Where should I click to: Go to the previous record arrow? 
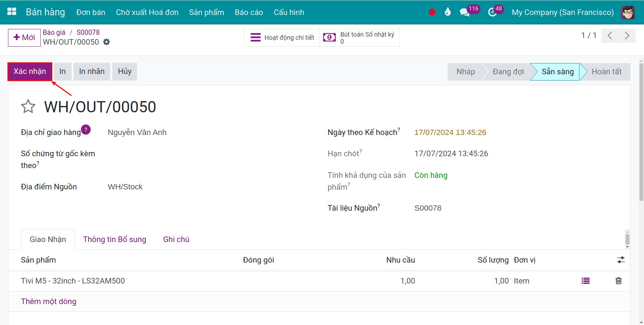(610, 36)
